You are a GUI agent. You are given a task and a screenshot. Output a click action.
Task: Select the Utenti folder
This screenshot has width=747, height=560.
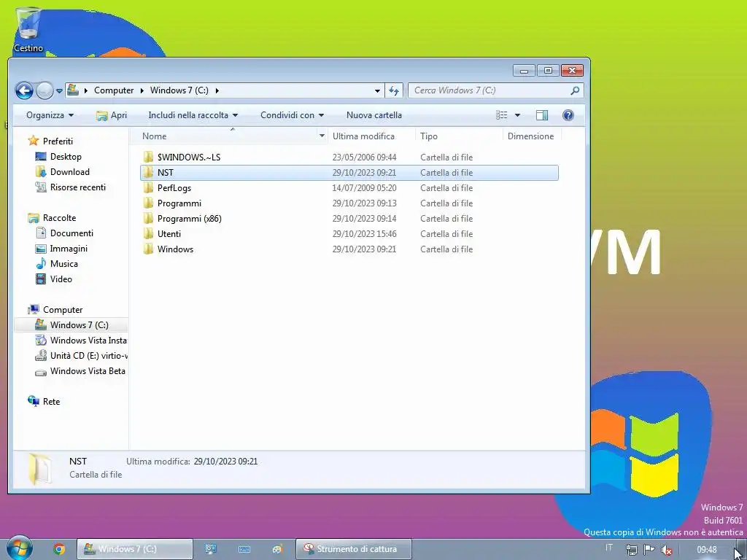point(169,234)
